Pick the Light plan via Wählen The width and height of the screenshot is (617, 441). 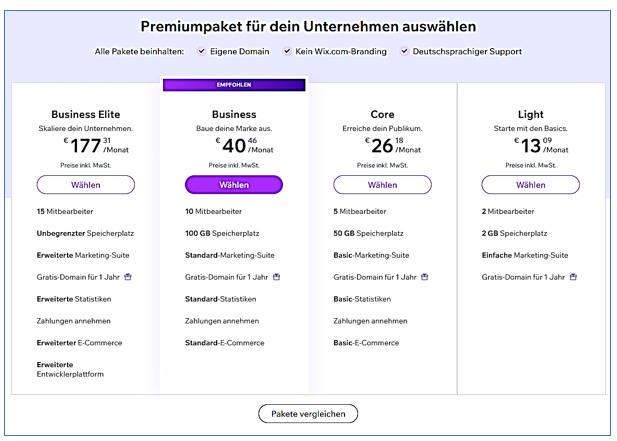(x=530, y=185)
